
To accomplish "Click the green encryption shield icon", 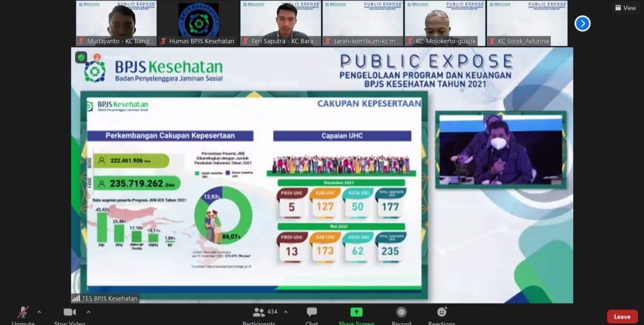I will 81,57.
